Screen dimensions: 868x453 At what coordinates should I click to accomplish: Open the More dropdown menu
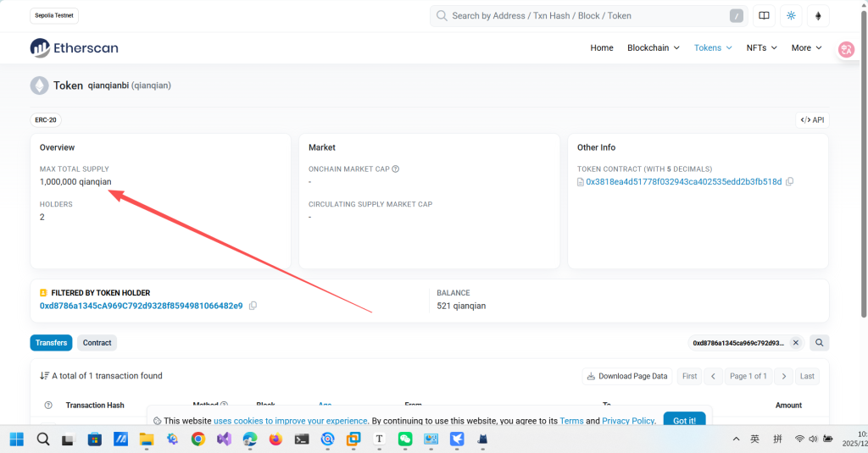point(806,48)
